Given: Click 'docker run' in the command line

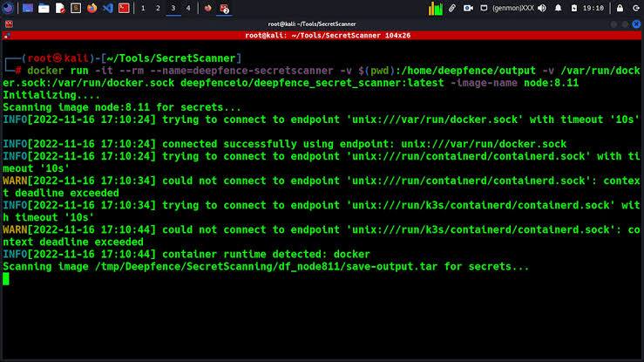Looking at the screenshot, I should pos(58,71).
